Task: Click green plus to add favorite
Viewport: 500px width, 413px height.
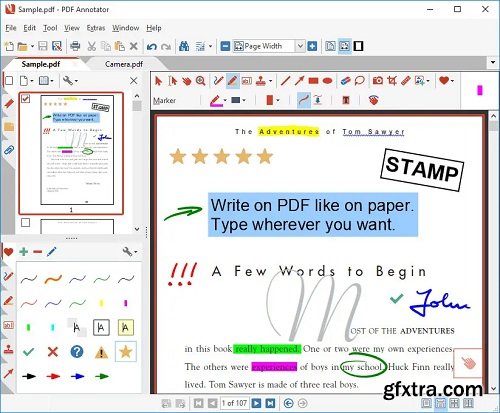Action: 24,252
